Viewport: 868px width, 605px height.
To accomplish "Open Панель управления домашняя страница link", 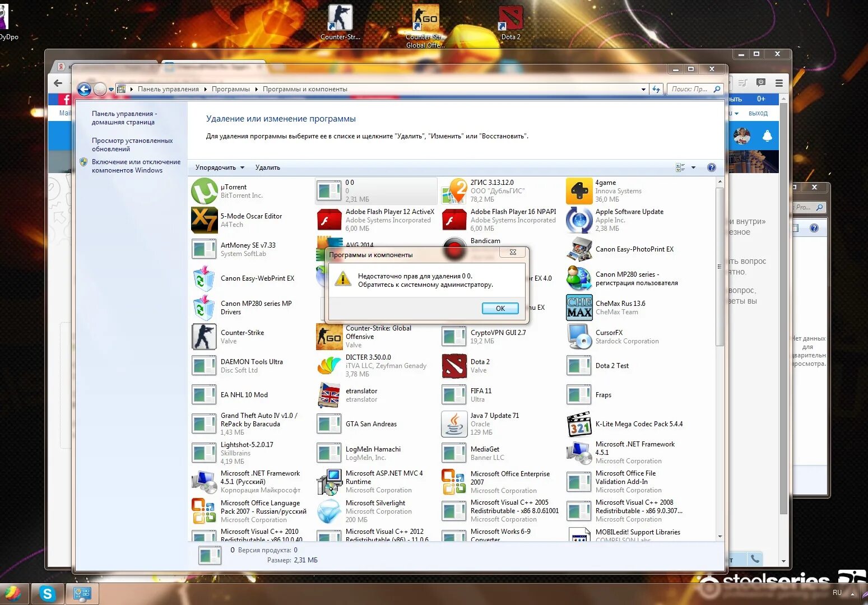I will point(124,118).
